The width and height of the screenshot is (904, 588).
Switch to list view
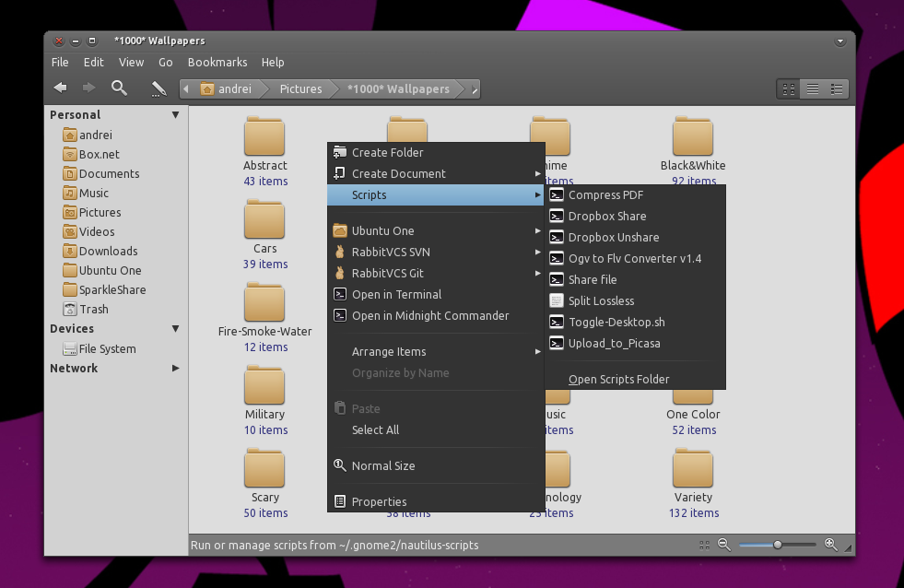click(813, 89)
